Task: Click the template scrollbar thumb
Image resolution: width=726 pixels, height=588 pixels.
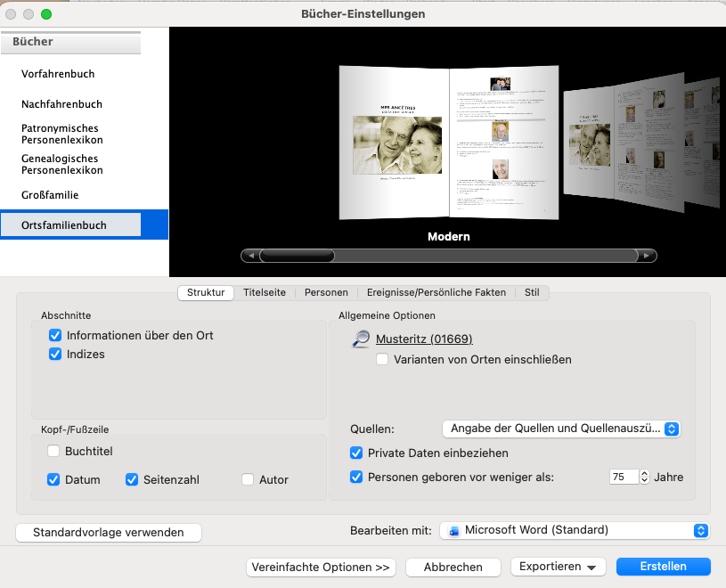Action: click(x=298, y=256)
